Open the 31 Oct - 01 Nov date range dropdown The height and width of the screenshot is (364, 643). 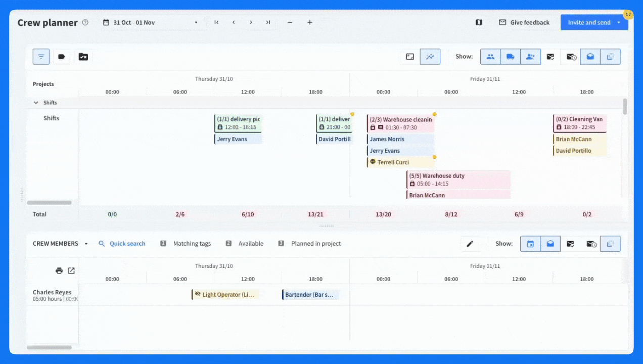(x=151, y=22)
